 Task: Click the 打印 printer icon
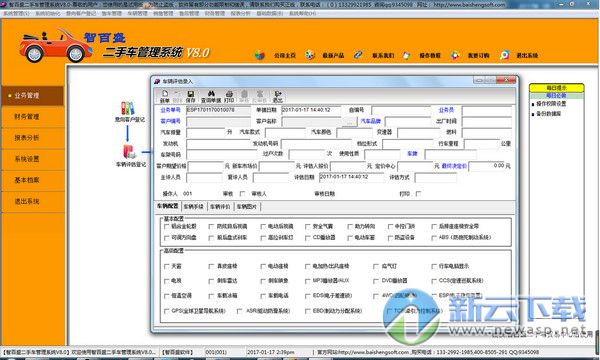[x=229, y=96]
